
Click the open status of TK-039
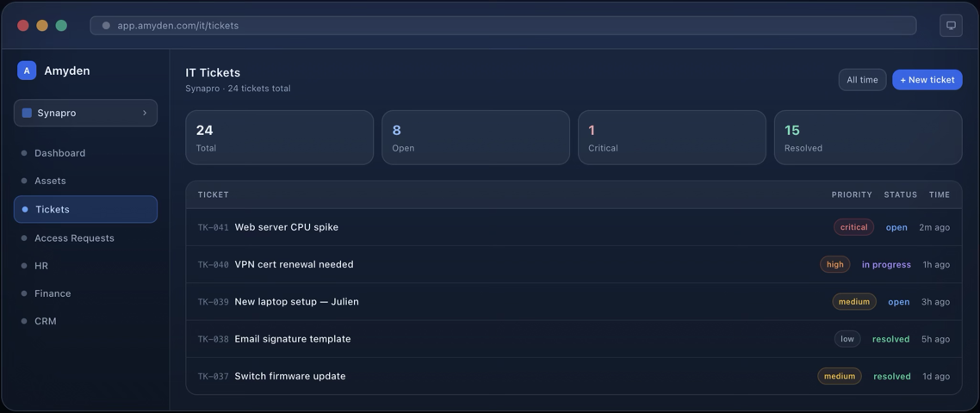pyautogui.click(x=899, y=302)
